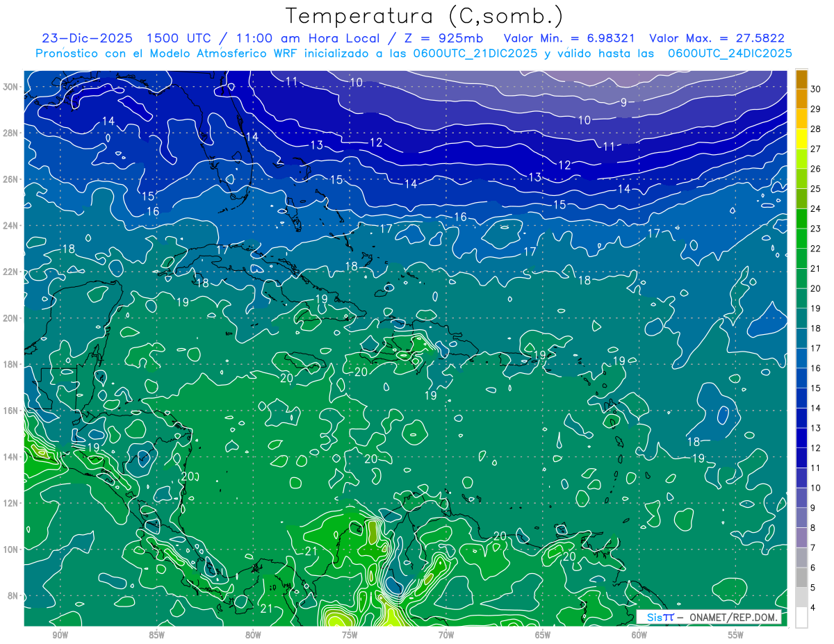The image size is (834, 644).
Task: Click the '22N' latitude axis label
Action: pyautogui.click(x=11, y=272)
